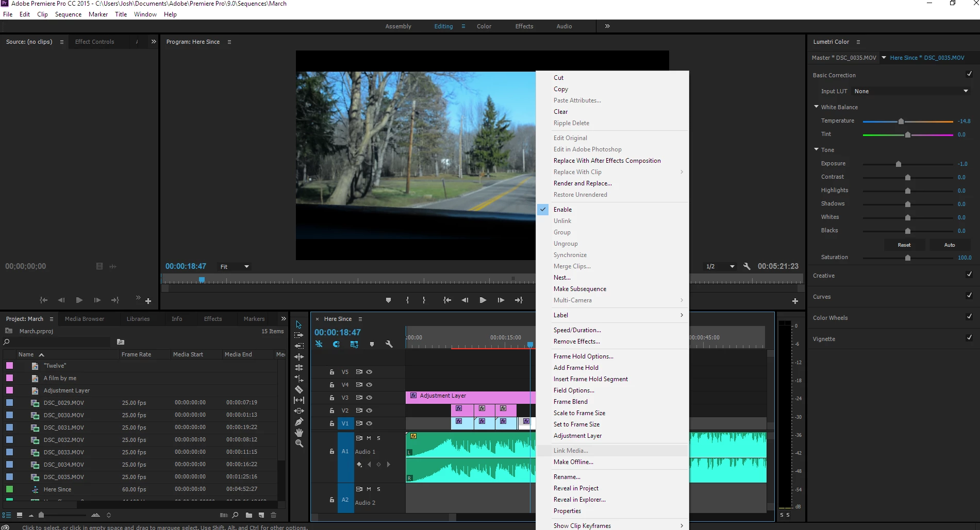The height and width of the screenshot is (530, 980).
Task: Toggle V3 track output eye
Action: coord(369,398)
